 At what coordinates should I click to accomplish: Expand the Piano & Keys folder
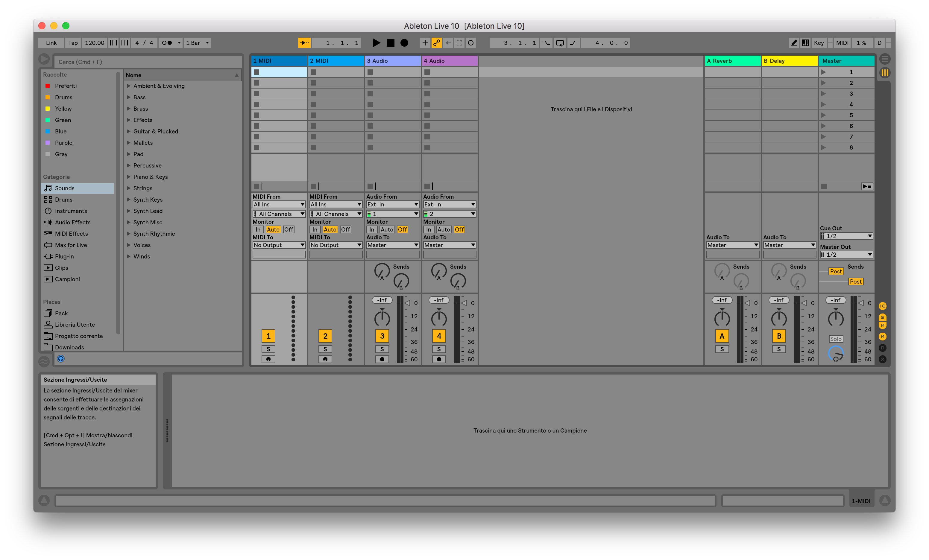tap(129, 177)
